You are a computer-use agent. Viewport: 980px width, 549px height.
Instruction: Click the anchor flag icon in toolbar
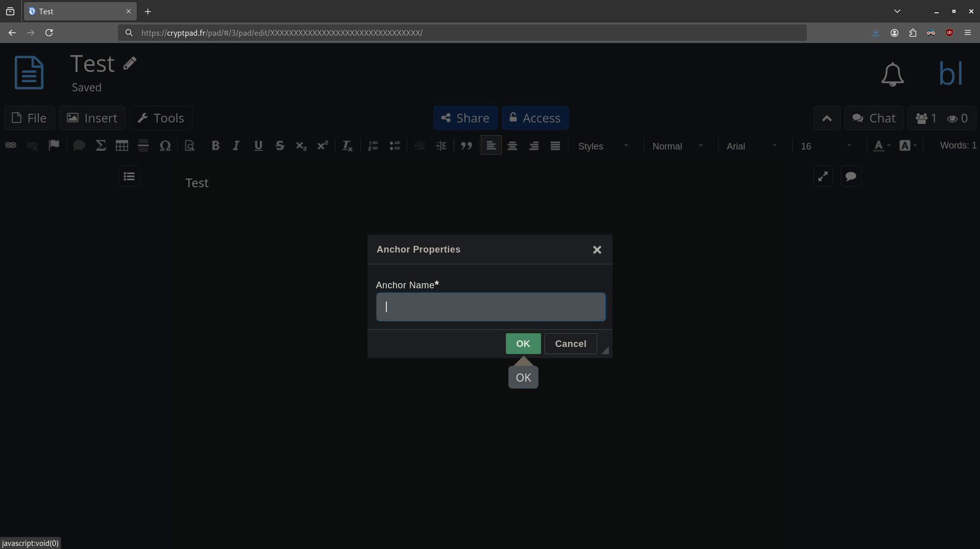[x=54, y=145]
